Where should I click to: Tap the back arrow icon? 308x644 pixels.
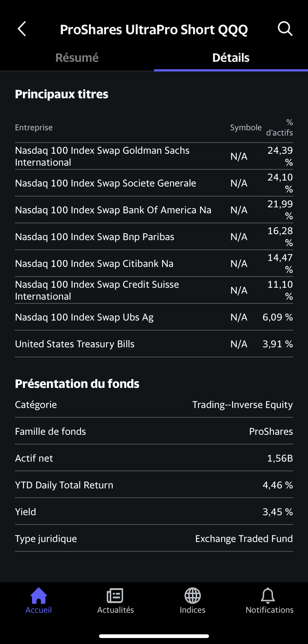(x=22, y=29)
